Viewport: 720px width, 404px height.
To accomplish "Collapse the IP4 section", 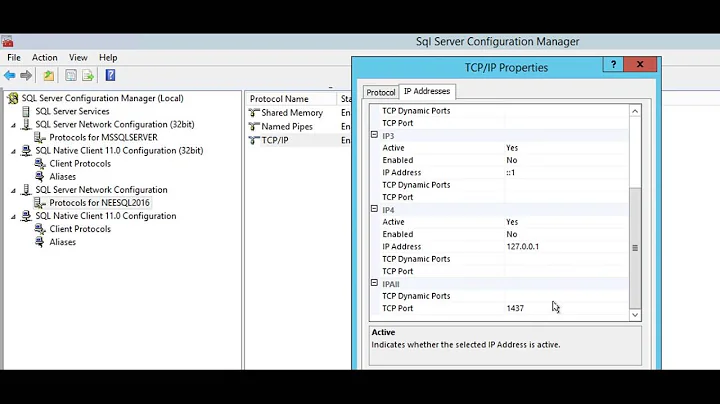I will (374, 209).
